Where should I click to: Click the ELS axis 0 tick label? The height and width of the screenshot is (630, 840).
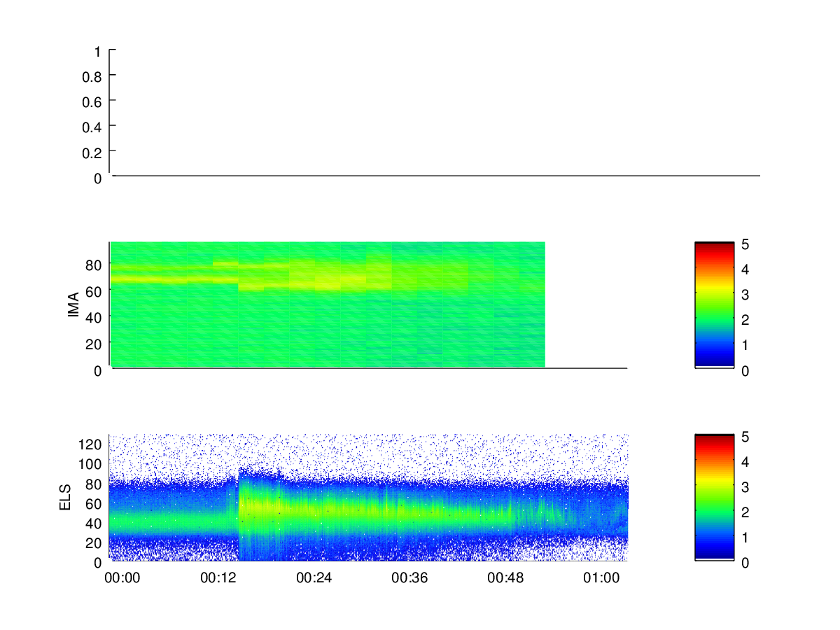click(98, 562)
